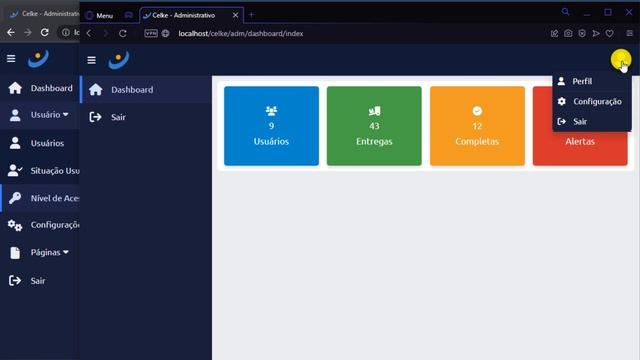Click page icon beside Páginas
Screen dimensions: 640x360
(15, 253)
